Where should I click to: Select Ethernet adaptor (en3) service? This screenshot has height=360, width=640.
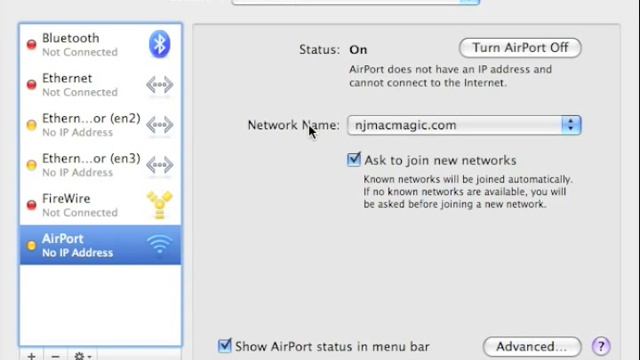tap(100, 164)
